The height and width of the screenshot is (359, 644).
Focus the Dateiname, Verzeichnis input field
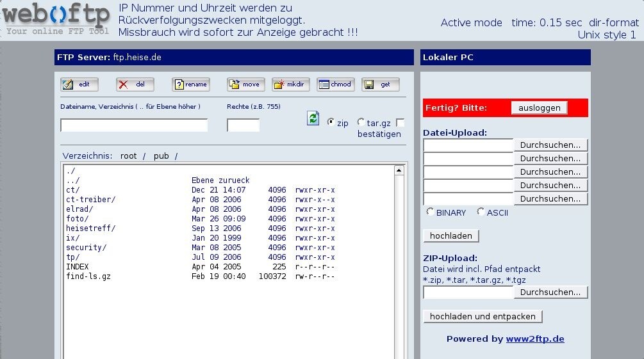click(134, 125)
